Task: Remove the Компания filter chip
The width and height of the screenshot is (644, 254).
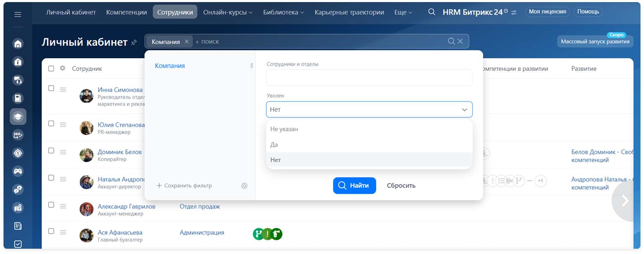Action: (187, 42)
